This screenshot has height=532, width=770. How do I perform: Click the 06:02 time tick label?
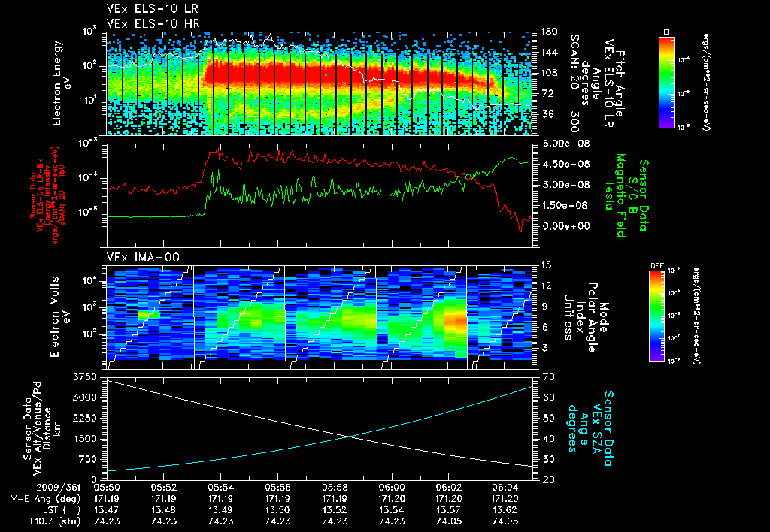tap(448, 488)
